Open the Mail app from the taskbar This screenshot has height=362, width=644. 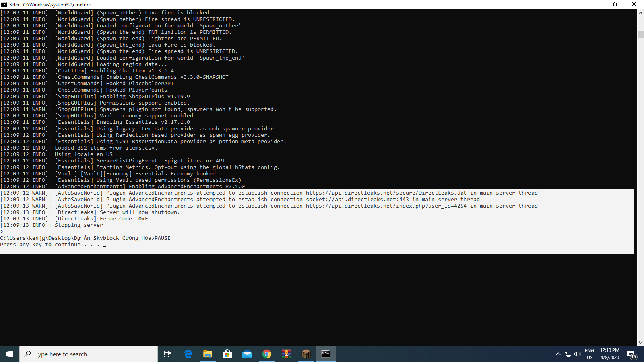[247, 354]
